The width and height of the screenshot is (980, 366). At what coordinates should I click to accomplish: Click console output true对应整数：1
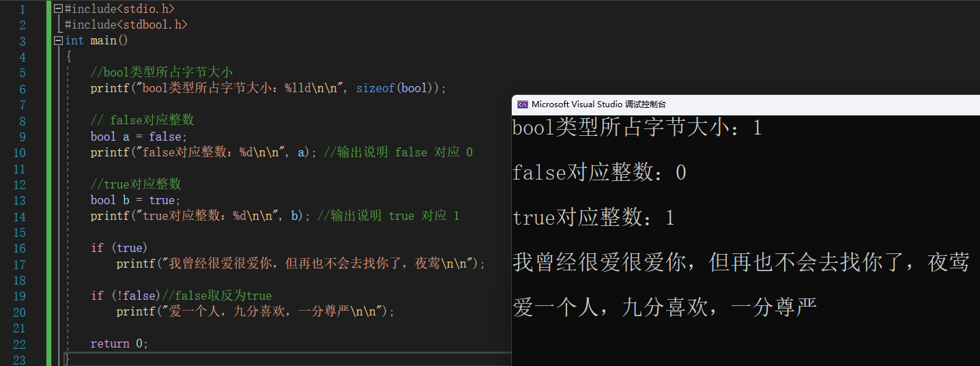594,218
